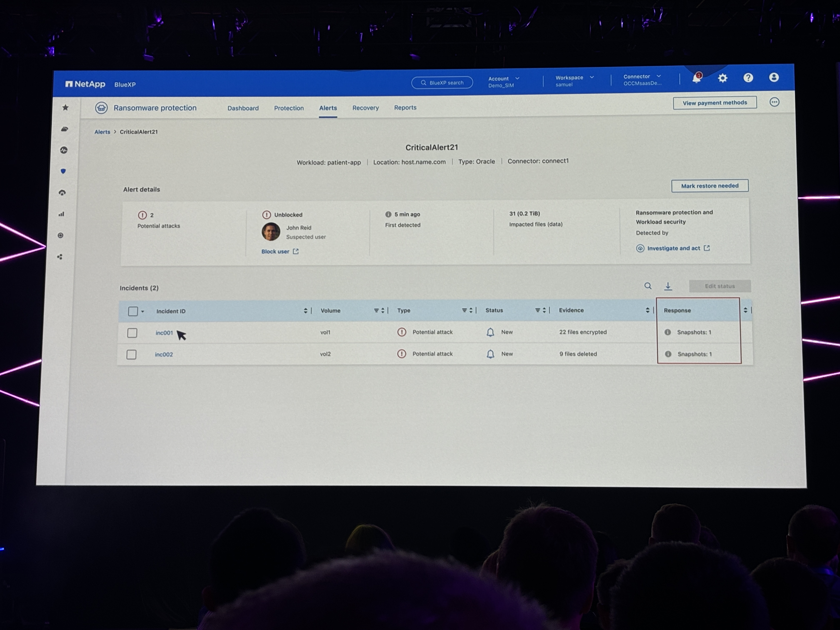Screen dimensions: 840x630
Task: Click the Ransomware protection service icon
Action: (101, 108)
